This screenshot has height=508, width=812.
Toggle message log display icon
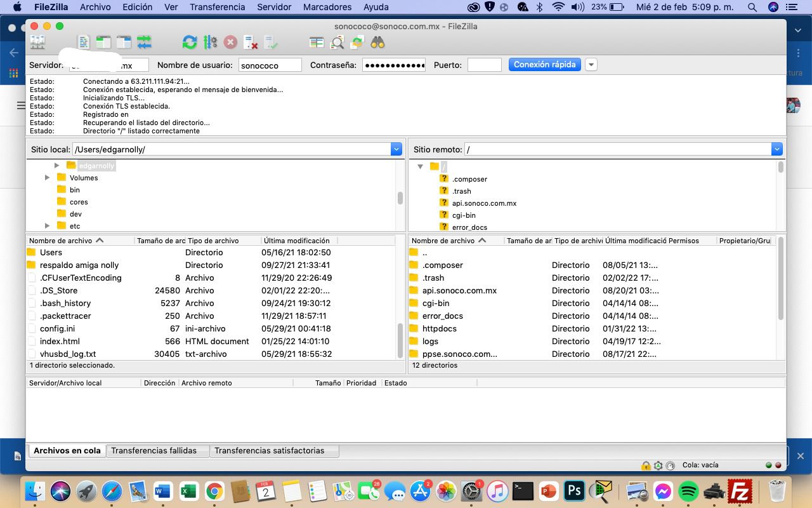(x=84, y=43)
